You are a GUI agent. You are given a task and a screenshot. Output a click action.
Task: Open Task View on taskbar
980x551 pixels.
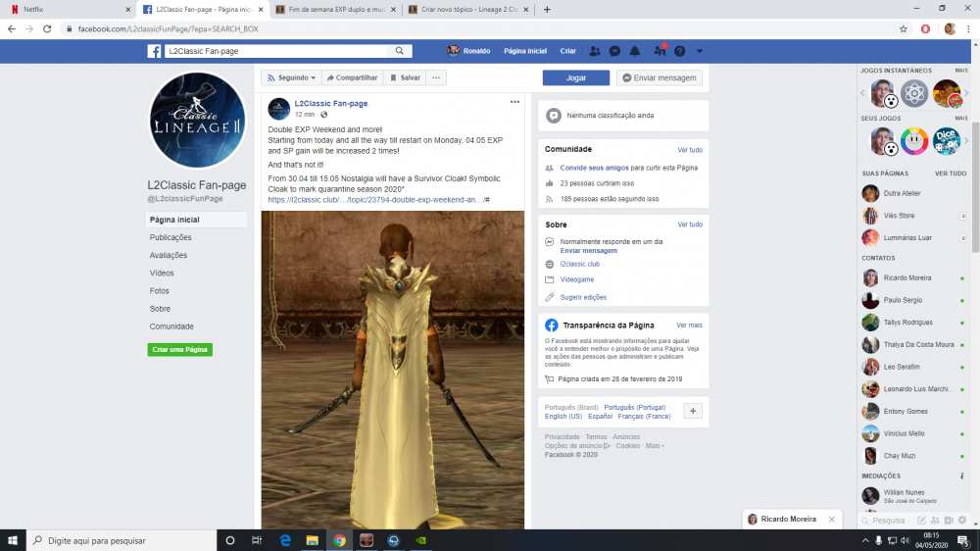256,540
